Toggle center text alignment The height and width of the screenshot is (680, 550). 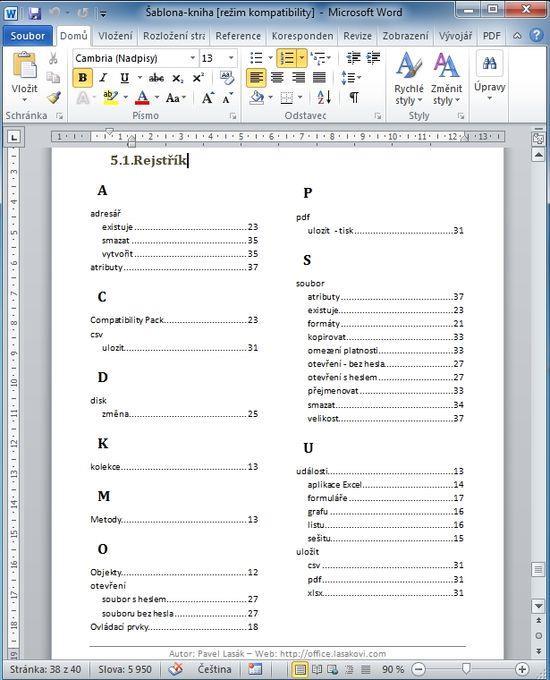pyautogui.click(x=277, y=78)
